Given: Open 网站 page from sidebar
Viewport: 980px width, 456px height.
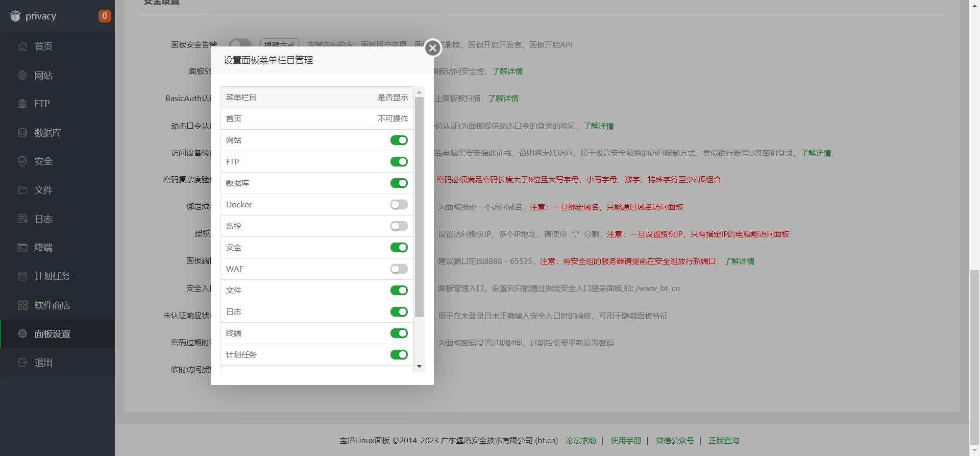Looking at the screenshot, I should tap(58, 75).
